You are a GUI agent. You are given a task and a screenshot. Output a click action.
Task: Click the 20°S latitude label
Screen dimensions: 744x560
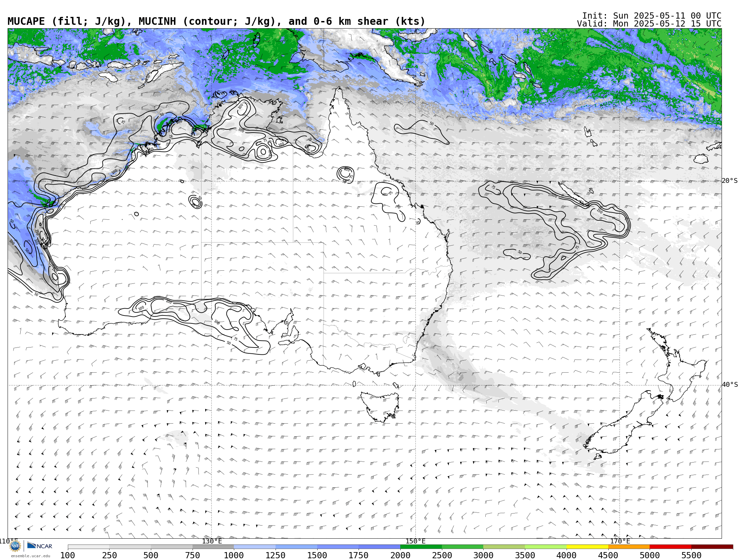[730, 181]
